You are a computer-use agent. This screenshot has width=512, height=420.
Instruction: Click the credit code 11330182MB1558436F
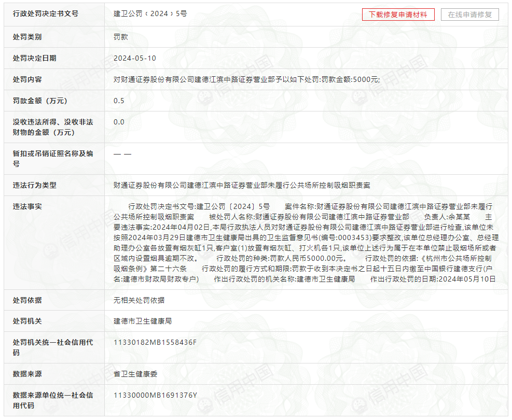click(155, 342)
